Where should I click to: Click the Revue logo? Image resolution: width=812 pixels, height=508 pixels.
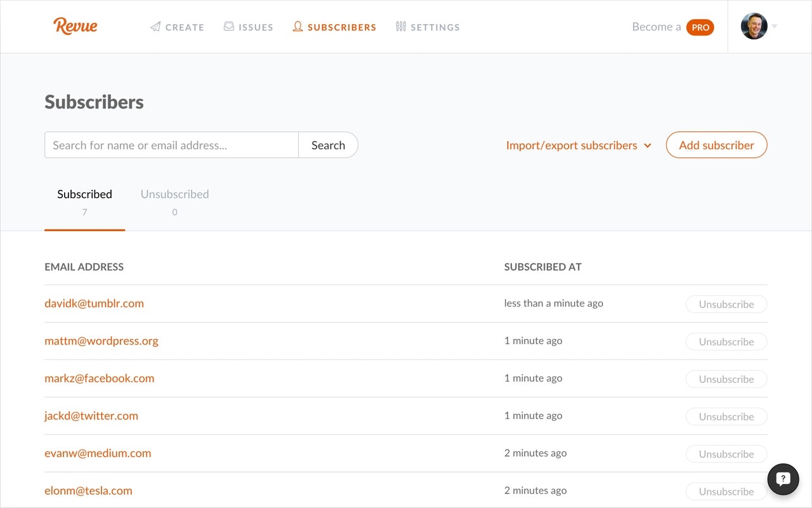75,25
